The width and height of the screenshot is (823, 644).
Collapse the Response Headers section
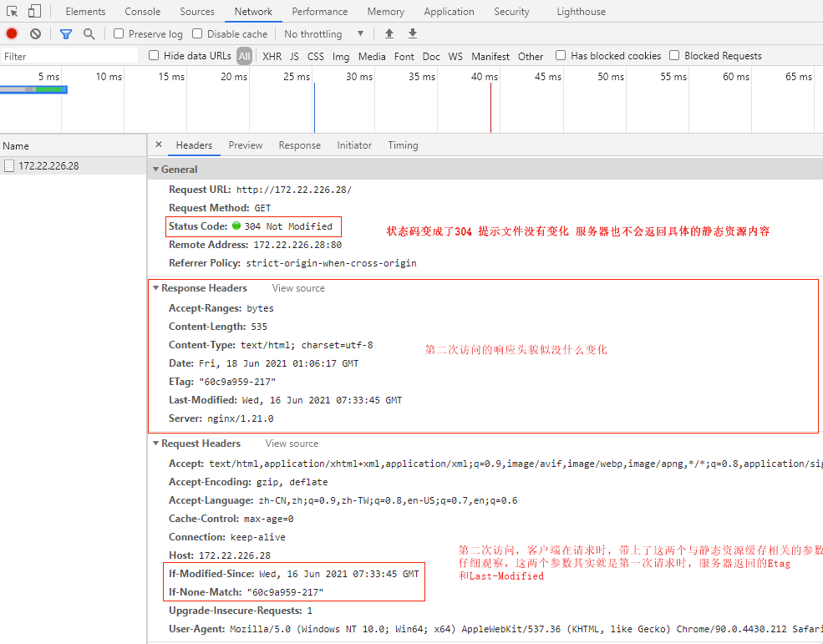(x=156, y=288)
